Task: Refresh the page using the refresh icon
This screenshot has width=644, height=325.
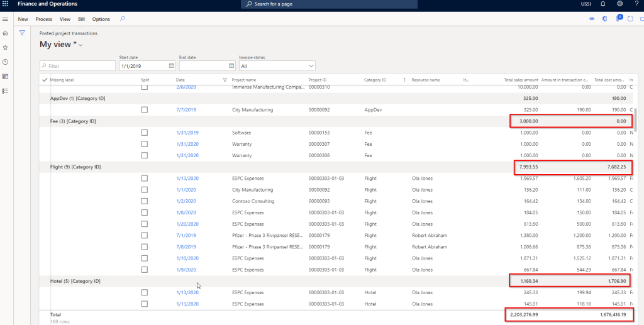Action: (x=631, y=19)
